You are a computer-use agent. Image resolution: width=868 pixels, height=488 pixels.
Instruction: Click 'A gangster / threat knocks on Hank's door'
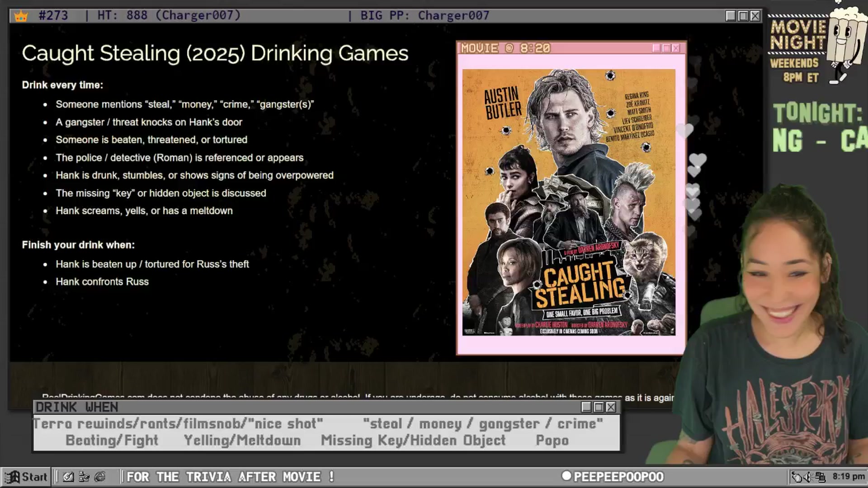[149, 122]
